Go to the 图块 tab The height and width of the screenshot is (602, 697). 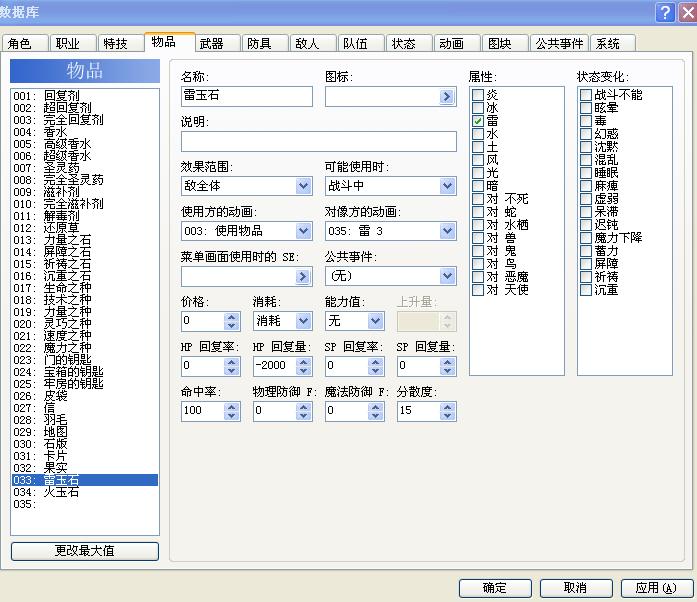point(505,43)
